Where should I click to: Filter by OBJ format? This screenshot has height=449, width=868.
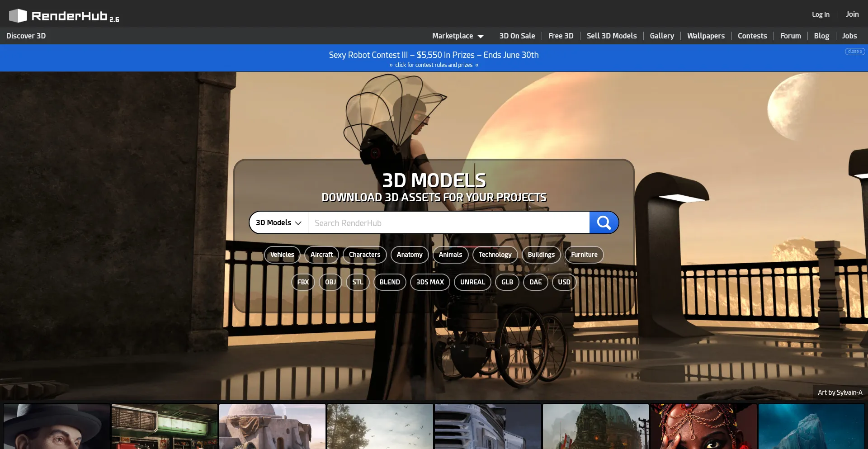[330, 282]
